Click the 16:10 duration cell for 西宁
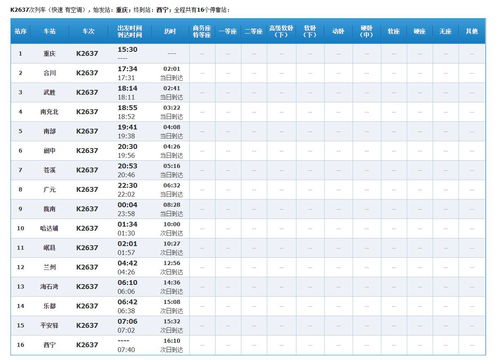This screenshot has height=361, width=499. [x=172, y=341]
